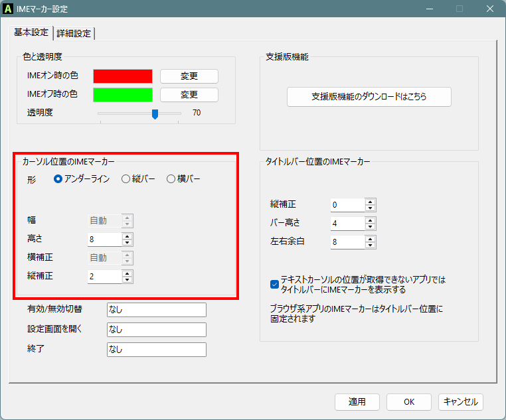Screen dimensions: 506x420
Task: Increase 左右余白 with up arrow
Action: [371, 239]
